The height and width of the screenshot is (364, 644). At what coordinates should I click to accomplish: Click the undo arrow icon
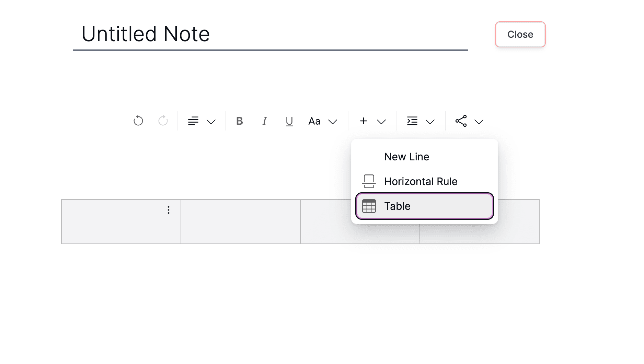point(138,121)
